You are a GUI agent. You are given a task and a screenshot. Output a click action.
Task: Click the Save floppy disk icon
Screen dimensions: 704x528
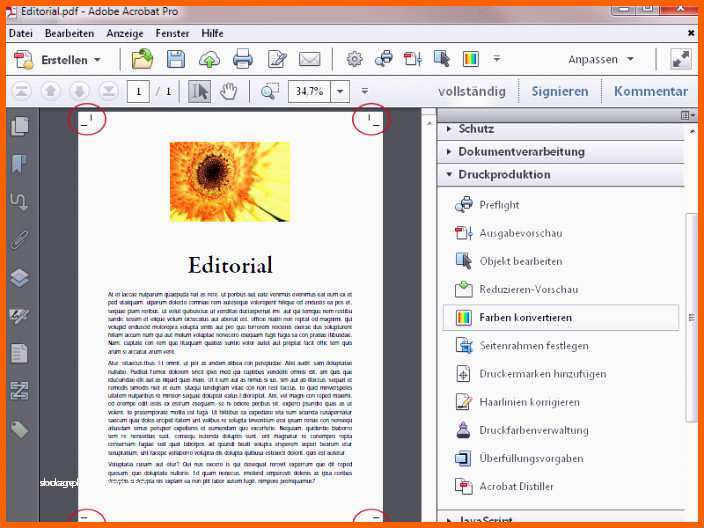pyautogui.click(x=176, y=59)
